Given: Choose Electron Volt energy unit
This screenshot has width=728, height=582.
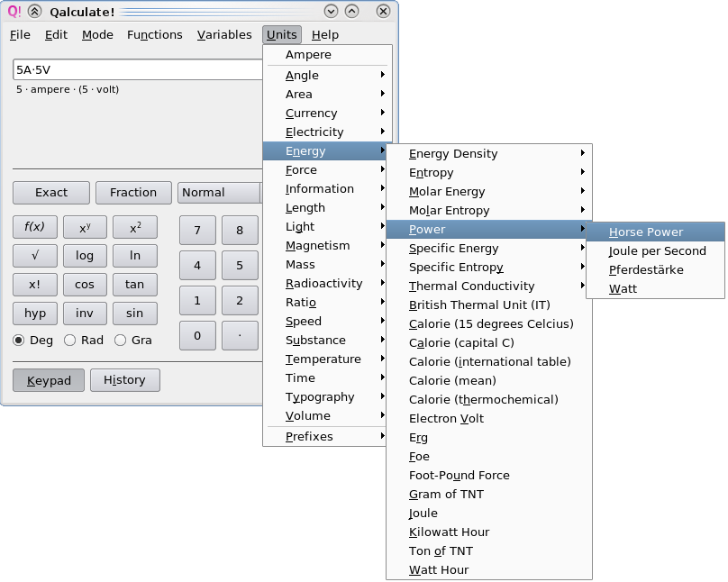Looking at the screenshot, I should coord(489,419).
